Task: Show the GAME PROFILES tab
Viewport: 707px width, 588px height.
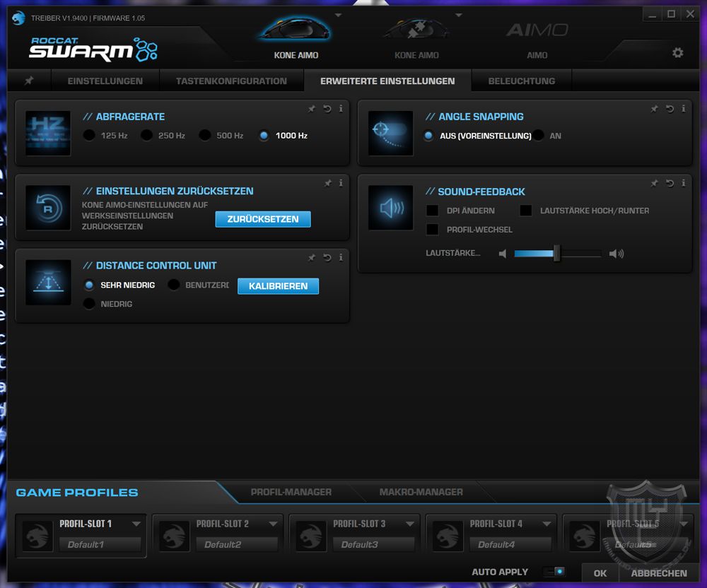Action: [77, 493]
